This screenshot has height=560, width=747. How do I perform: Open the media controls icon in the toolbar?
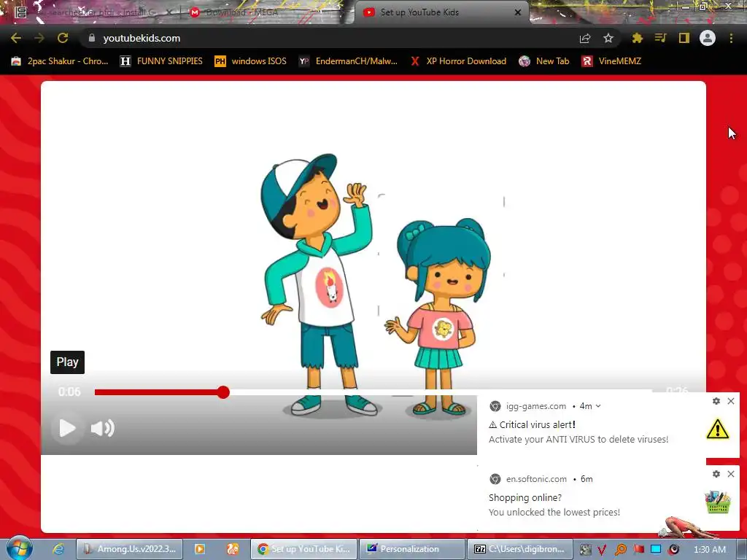pos(660,38)
